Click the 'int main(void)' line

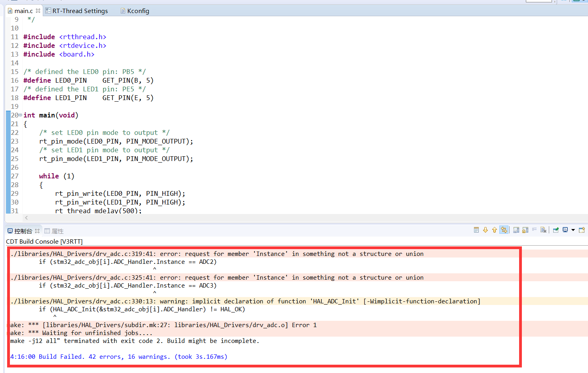click(x=51, y=115)
